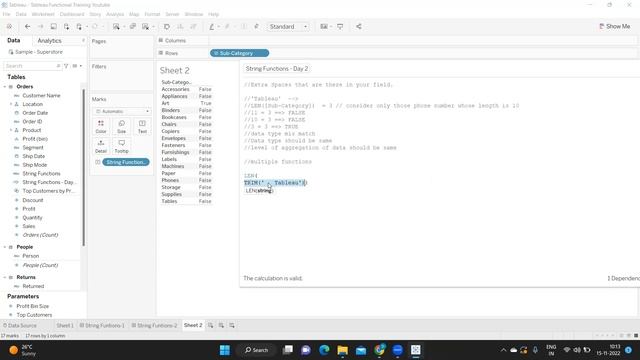Select the Sales measure field

[29, 226]
